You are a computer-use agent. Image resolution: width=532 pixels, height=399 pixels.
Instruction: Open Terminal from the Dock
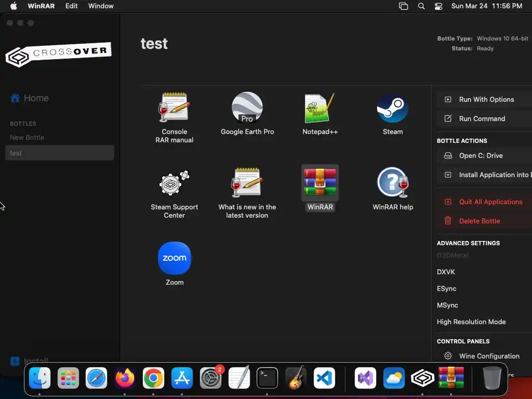click(267, 378)
